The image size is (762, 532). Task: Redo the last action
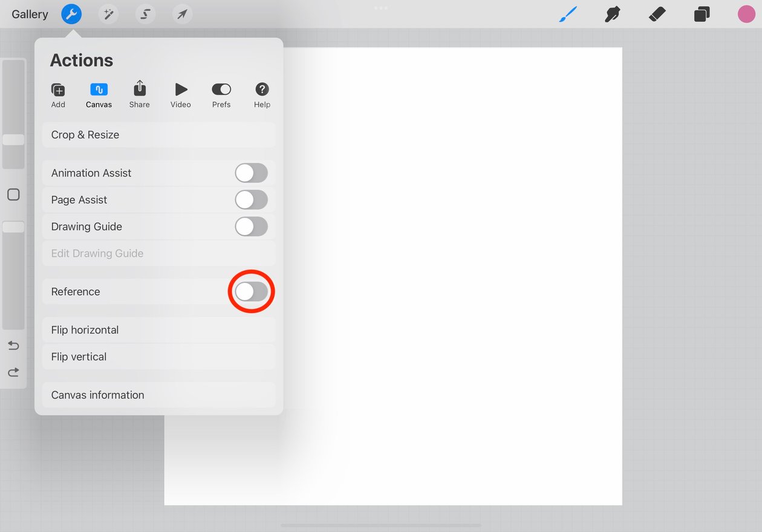(13, 372)
